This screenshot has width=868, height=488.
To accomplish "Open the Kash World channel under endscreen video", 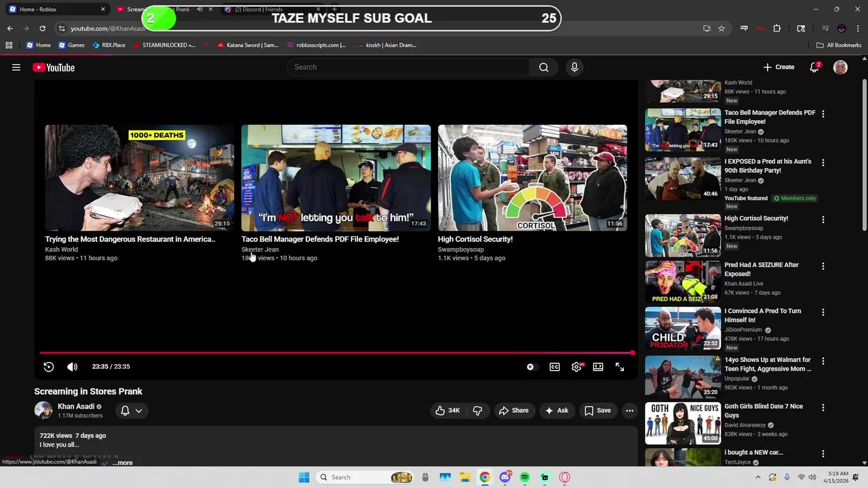I will click(x=61, y=249).
